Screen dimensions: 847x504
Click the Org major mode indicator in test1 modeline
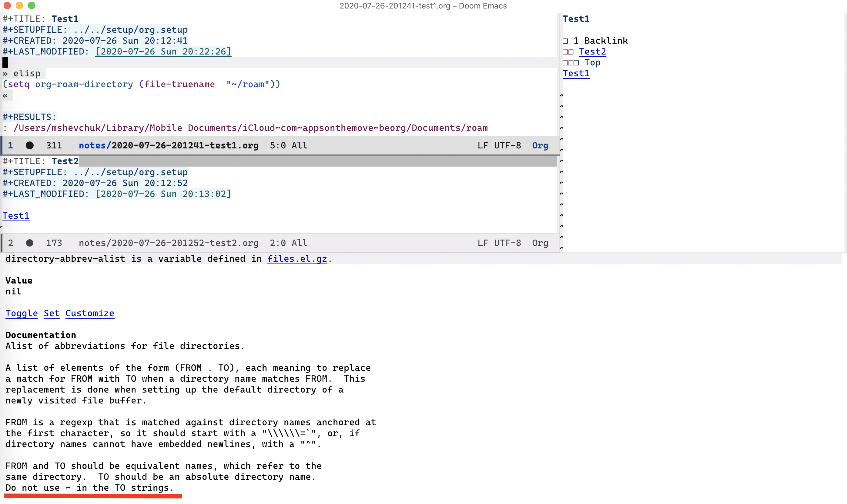(540, 146)
